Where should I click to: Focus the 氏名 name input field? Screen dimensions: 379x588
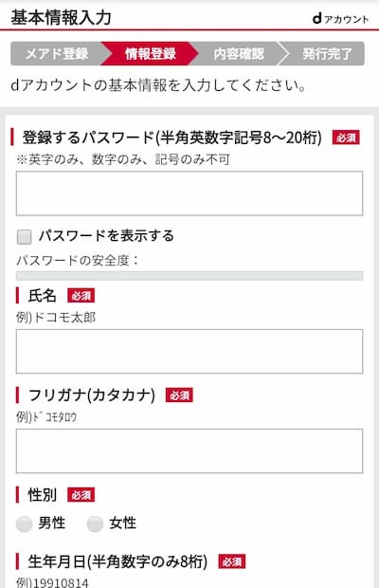189,351
